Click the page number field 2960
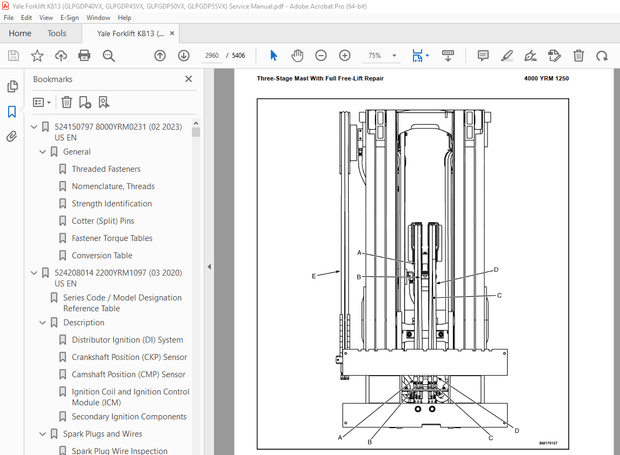The image size is (620, 455). pos(212,56)
